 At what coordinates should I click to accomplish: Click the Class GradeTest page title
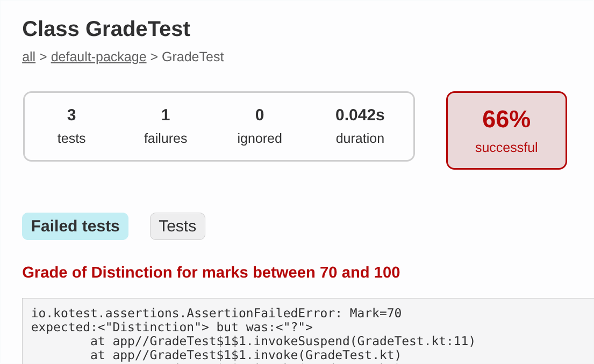105,29
